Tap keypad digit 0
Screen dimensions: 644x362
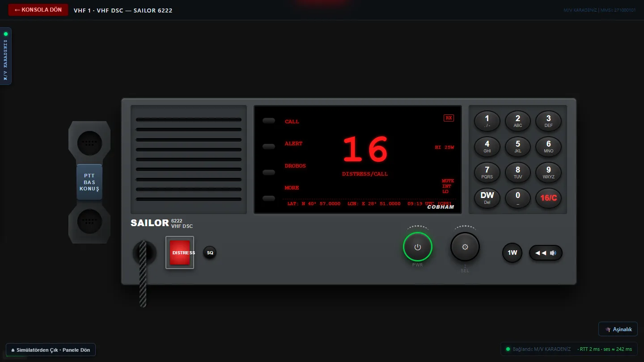tap(518, 198)
